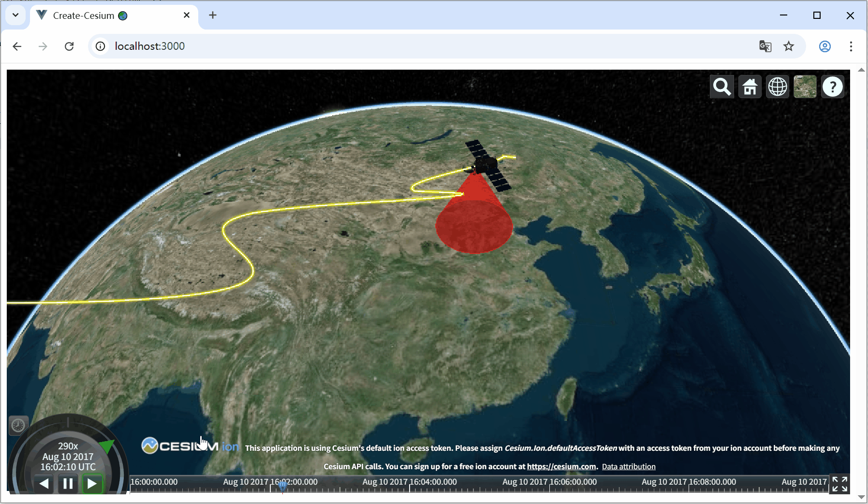Click the Aug 10 2017 date readout

68,457
